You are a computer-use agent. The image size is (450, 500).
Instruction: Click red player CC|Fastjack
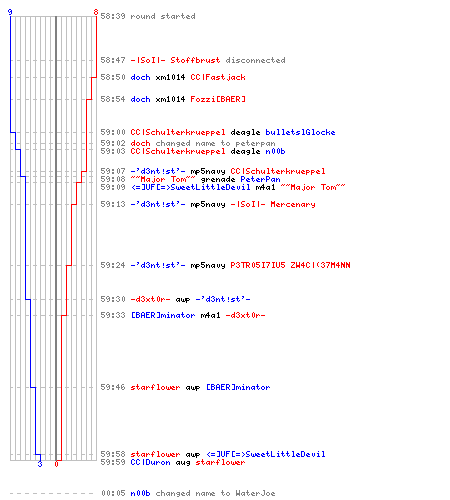pos(218,77)
